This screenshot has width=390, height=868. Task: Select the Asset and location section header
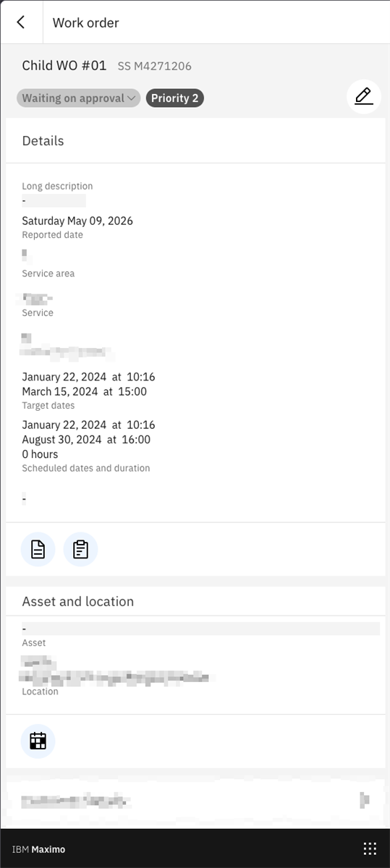[x=78, y=602]
